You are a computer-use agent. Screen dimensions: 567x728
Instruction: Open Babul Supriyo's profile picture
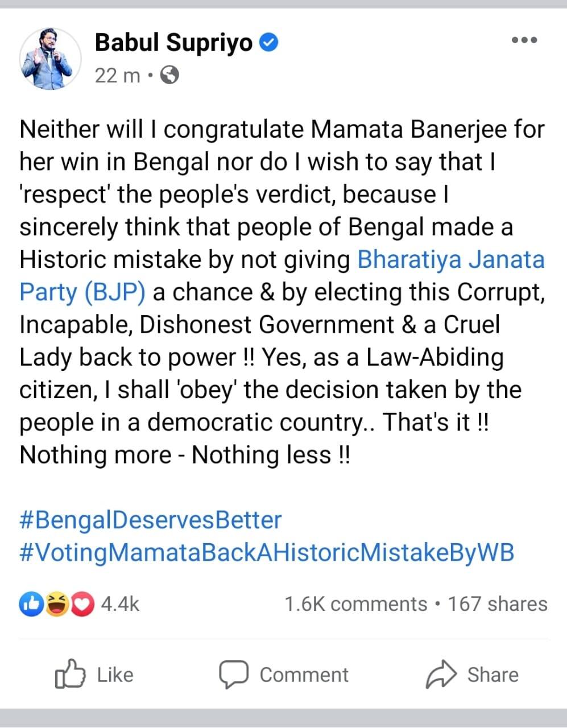[x=50, y=59]
